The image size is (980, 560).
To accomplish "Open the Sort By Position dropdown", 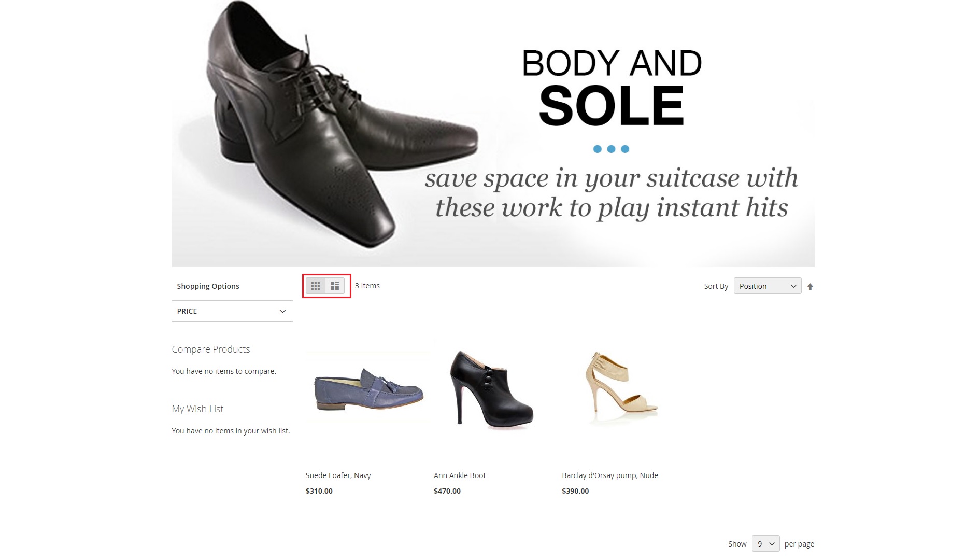I will 767,286.
